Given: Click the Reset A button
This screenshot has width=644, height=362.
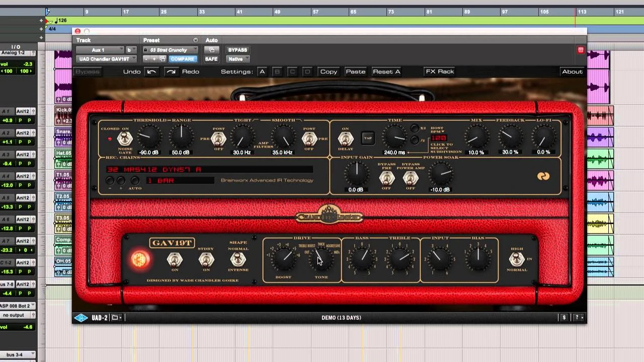Looking at the screenshot, I should [386, 71].
